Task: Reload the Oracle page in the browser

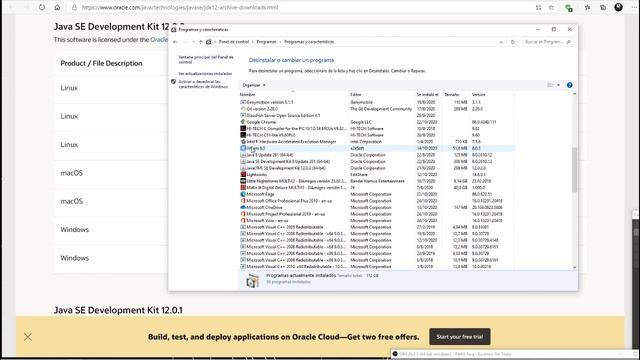Action: coord(42,7)
